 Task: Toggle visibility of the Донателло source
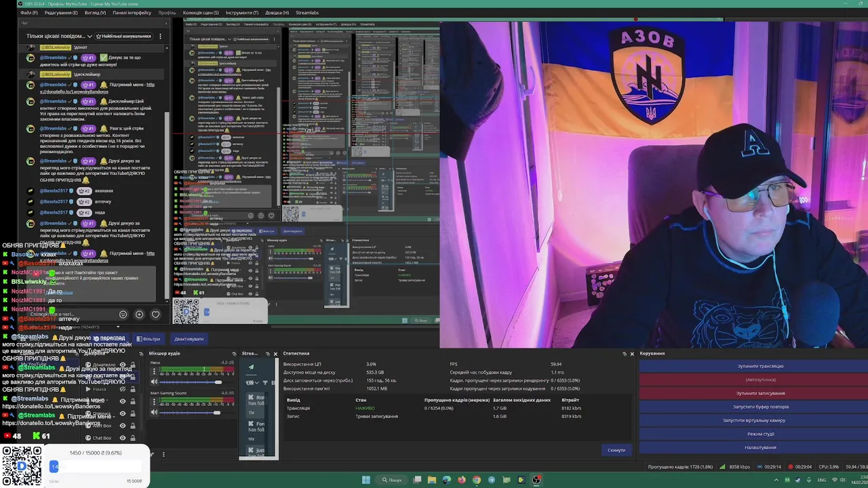click(123, 365)
